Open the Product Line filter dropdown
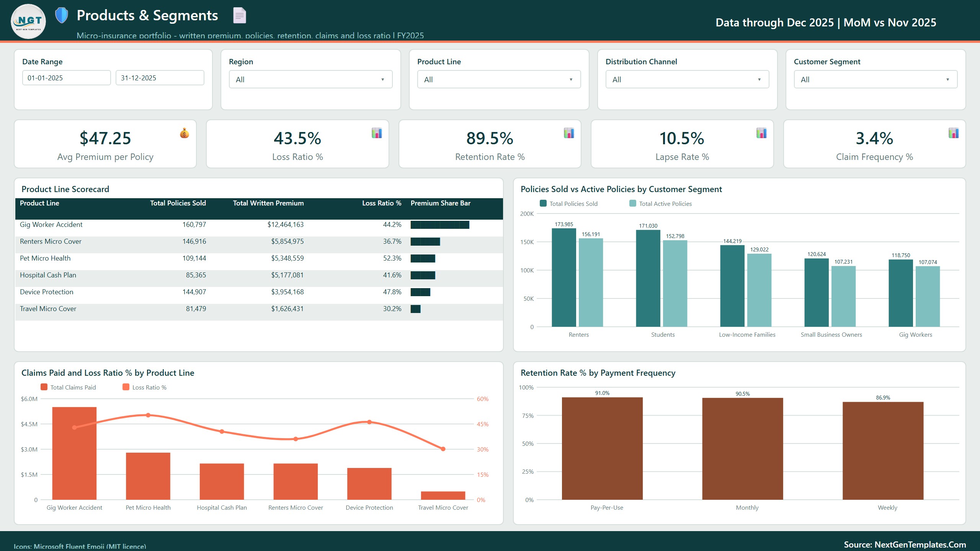This screenshot has height=551, width=980. [x=499, y=79]
